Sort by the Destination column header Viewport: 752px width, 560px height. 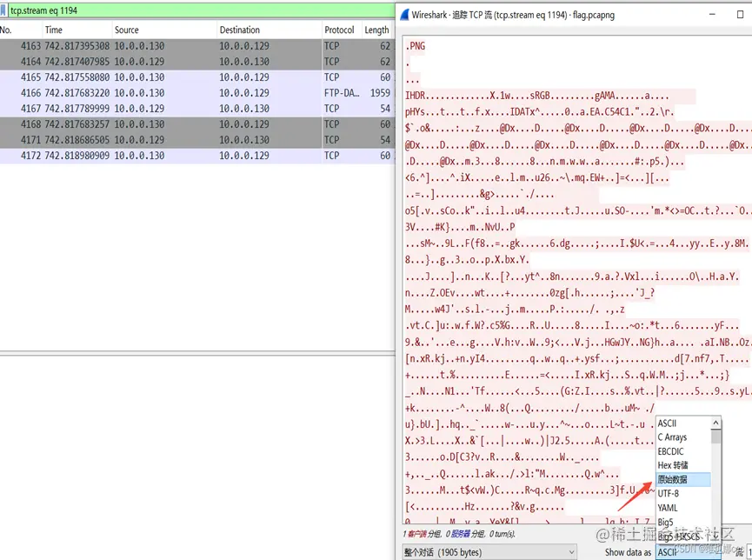tap(269, 30)
